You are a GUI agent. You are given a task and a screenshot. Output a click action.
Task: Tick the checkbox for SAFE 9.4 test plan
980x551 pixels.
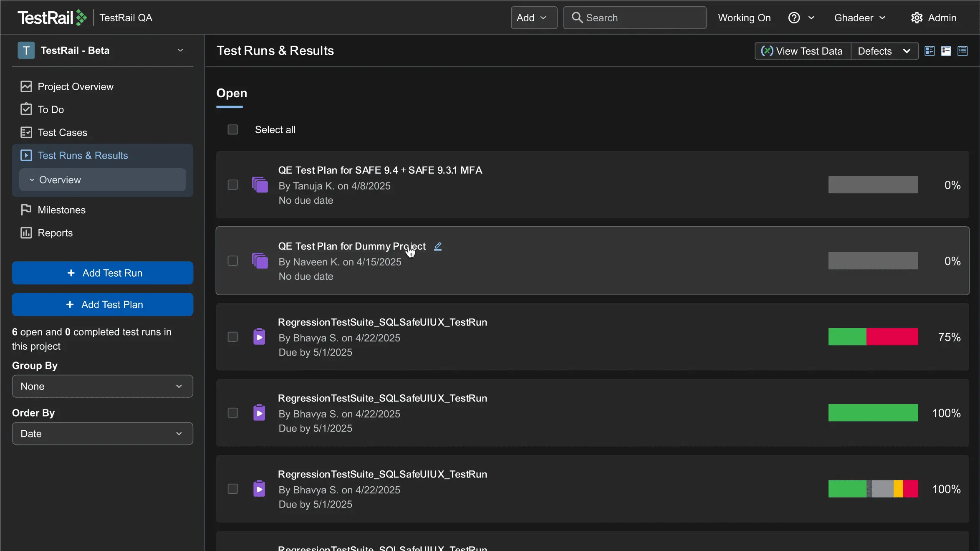233,185
